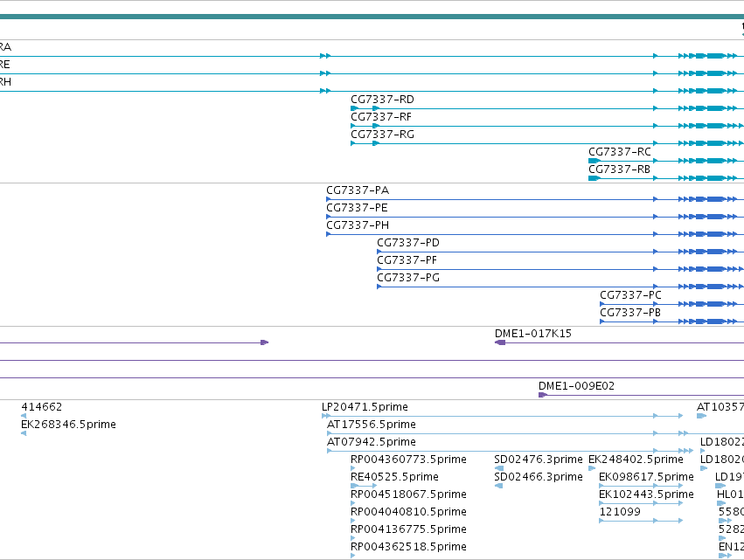Open EST EK248402.5prime
Image resolution: width=744 pixels, height=560 pixels.
636,460
